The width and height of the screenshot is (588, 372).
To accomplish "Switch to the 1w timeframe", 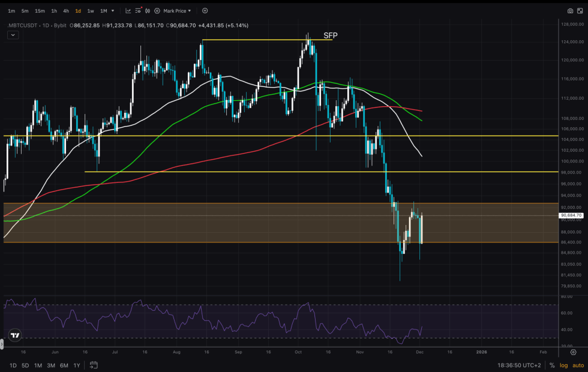I will pyautogui.click(x=91, y=11).
